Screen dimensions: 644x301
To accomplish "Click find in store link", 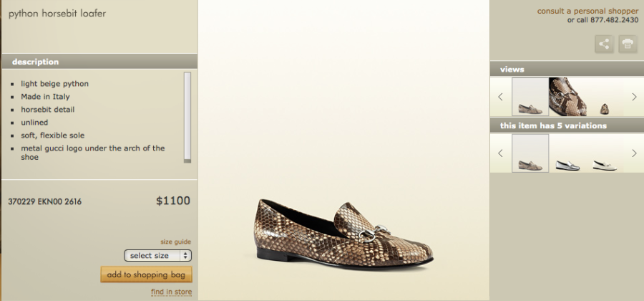I will [x=171, y=292].
